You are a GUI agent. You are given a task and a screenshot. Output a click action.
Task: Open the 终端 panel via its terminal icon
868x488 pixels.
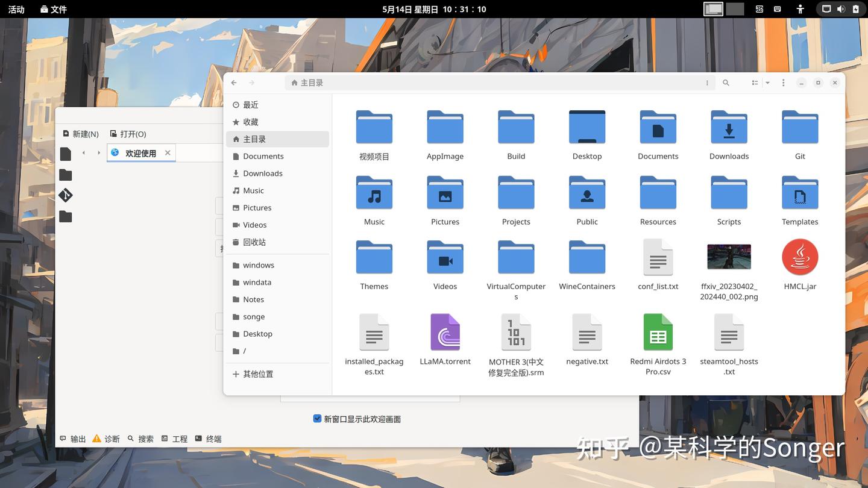pos(200,439)
